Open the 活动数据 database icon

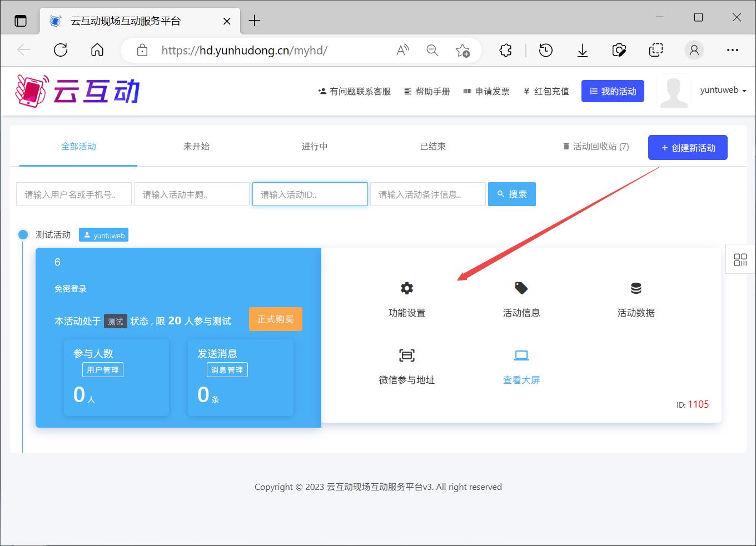(x=636, y=288)
